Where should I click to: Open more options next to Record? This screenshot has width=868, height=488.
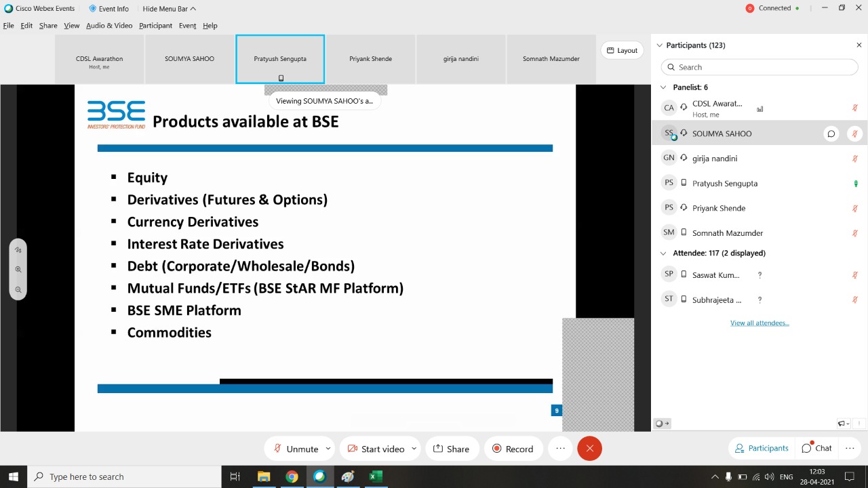560,449
